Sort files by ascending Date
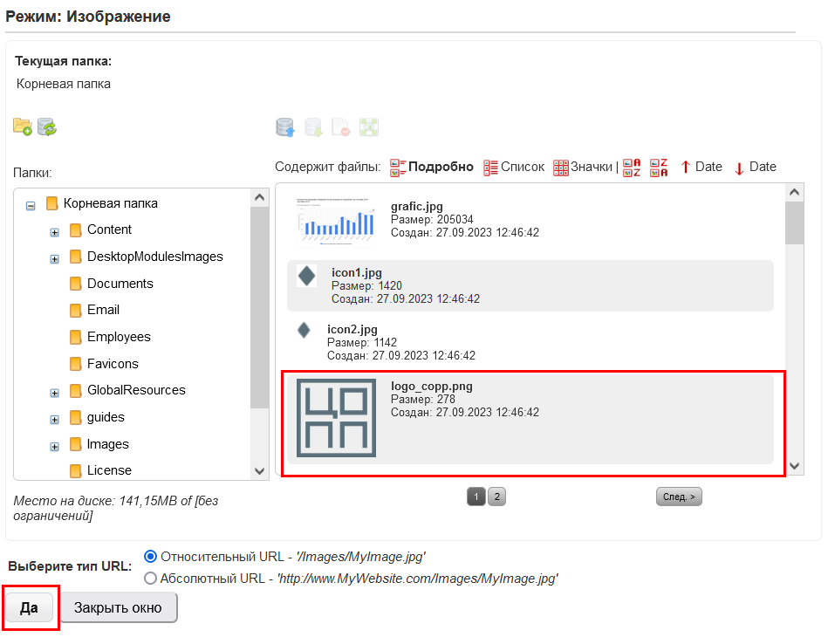Screen dimensions: 828x644 click(x=701, y=168)
